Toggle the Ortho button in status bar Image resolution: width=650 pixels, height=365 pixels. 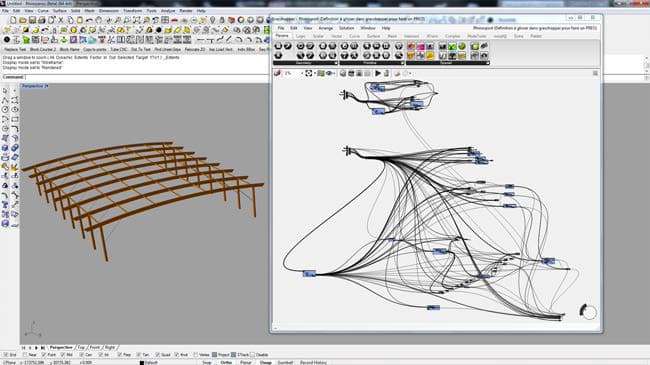[x=226, y=362]
